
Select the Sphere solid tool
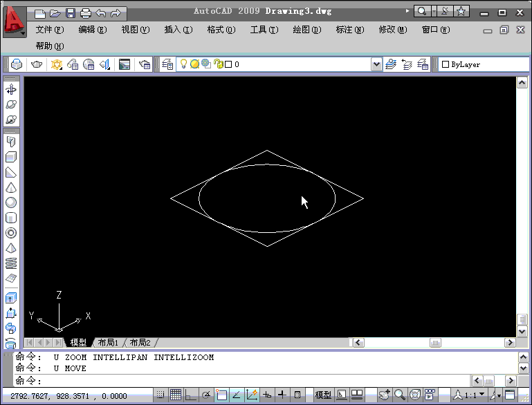[11, 202]
